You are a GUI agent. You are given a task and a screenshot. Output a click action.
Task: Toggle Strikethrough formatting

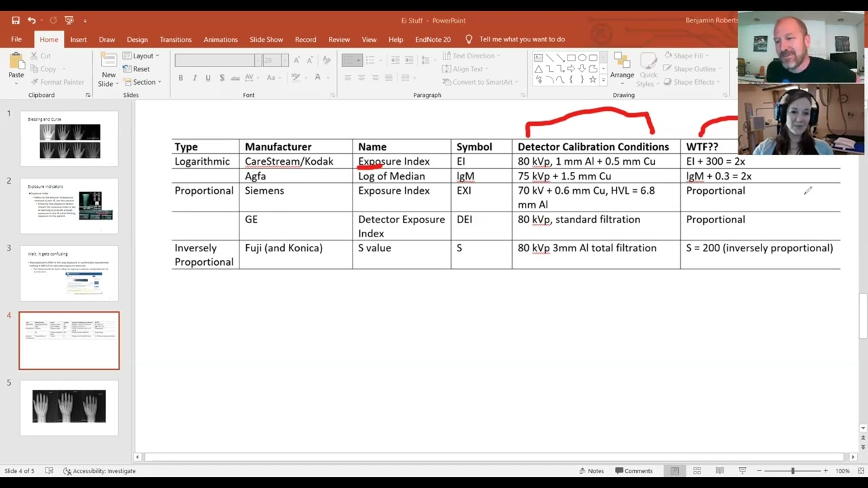coord(235,78)
